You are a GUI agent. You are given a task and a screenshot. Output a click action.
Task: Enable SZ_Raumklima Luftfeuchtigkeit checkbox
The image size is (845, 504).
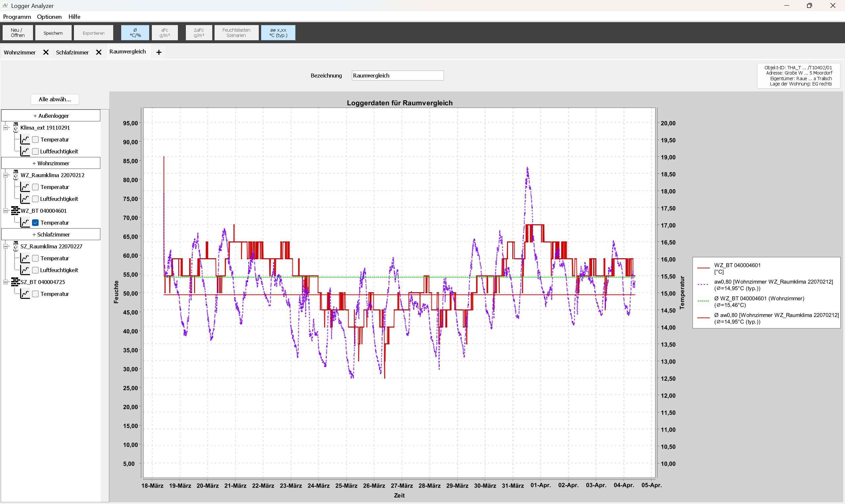tap(35, 270)
